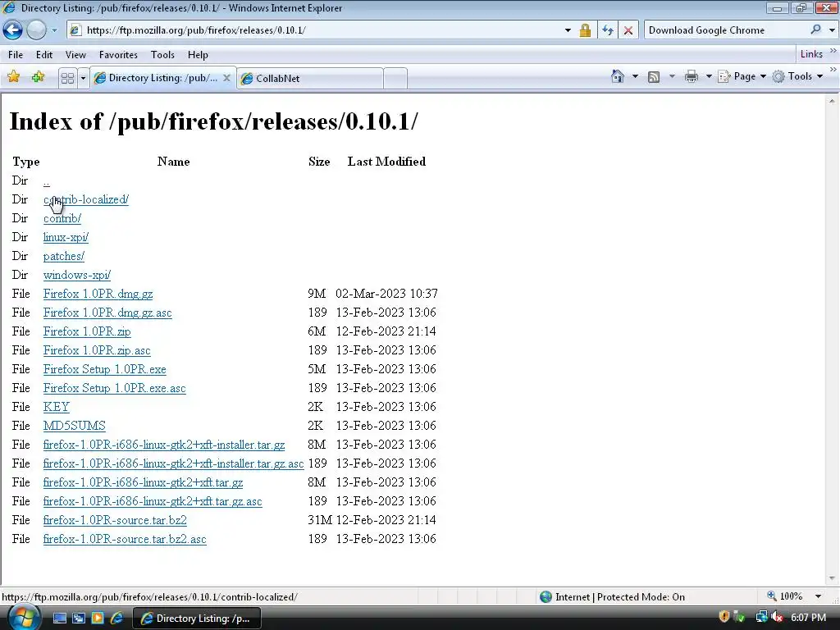Click the Switch between windows quick launch icon
Screen dimensions: 840x630
click(x=79, y=619)
